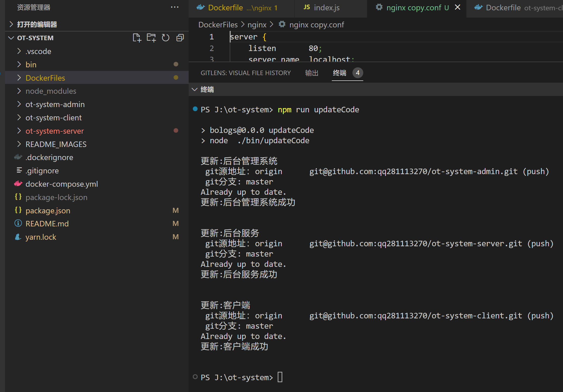Switch to the index.js editor tab

(x=326, y=8)
